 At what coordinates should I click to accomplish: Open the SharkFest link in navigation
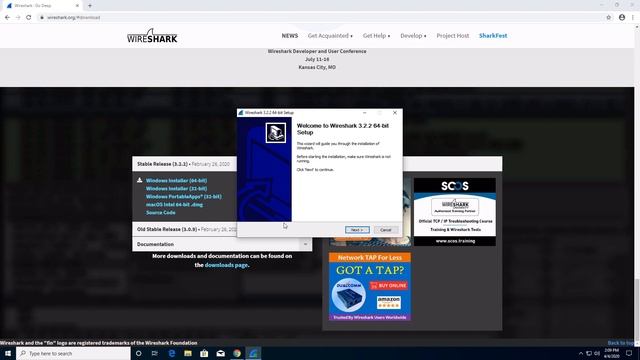pos(493,36)
